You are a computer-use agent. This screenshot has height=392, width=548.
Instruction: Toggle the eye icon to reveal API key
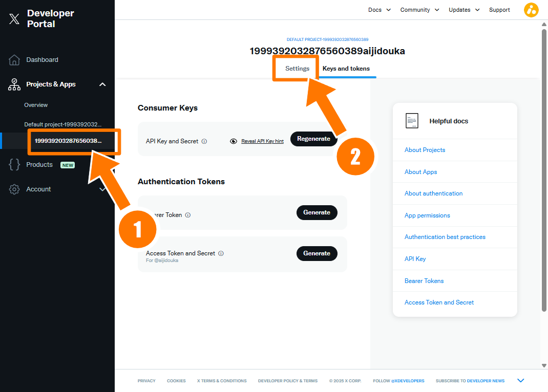pos(234,141)
